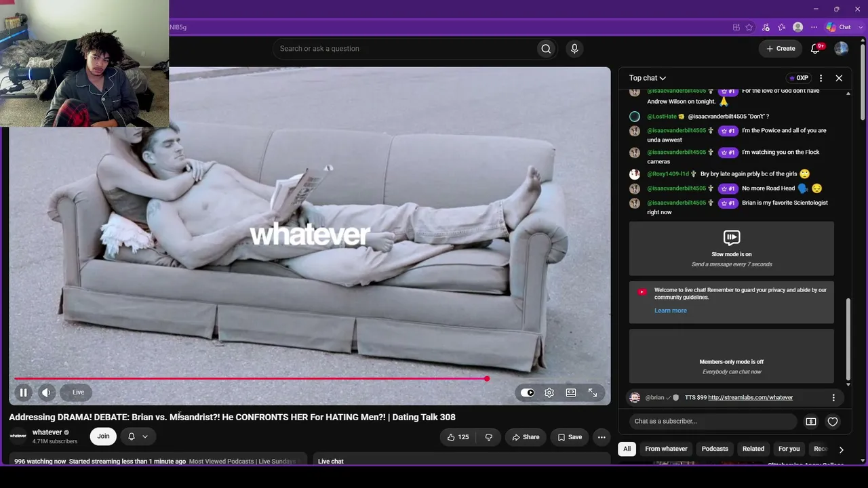Open the whatever channel avatar

tap(18, 436)
